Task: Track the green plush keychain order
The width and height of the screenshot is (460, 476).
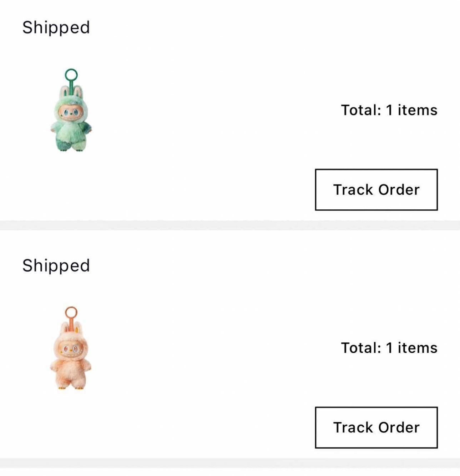Action: pos(376,189)
